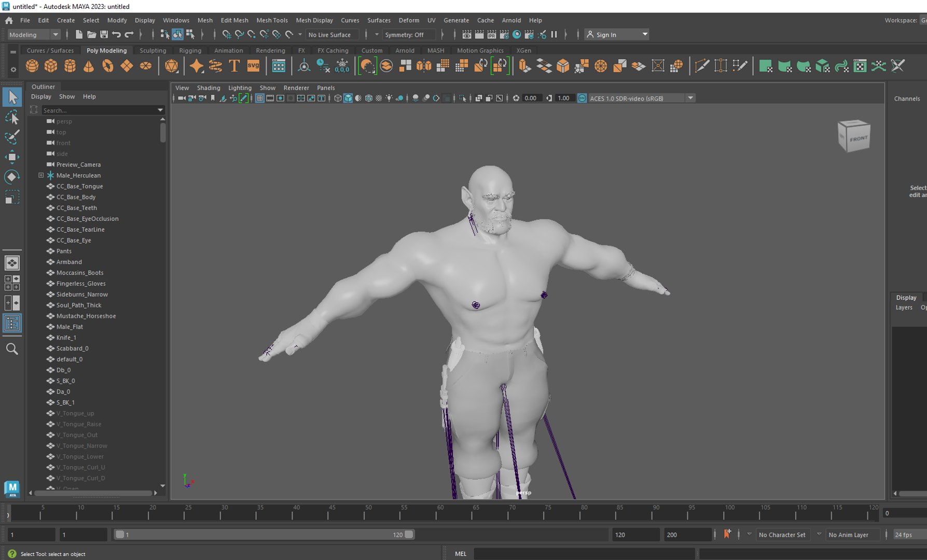
Task: Activate the Move tool
Action: click(12, 157)
